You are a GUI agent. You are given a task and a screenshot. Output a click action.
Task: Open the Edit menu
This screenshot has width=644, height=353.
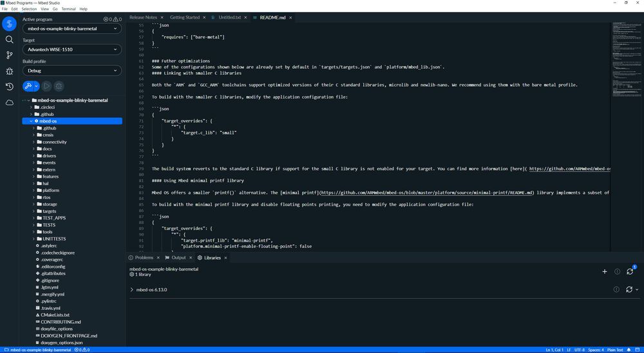(x=14, y=8)
